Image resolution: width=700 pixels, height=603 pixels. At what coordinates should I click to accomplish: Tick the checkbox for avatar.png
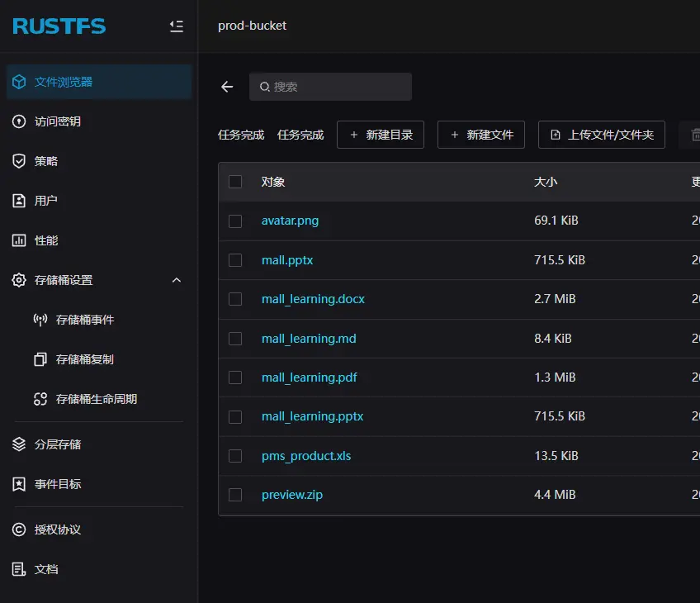[x=235, y=221]
